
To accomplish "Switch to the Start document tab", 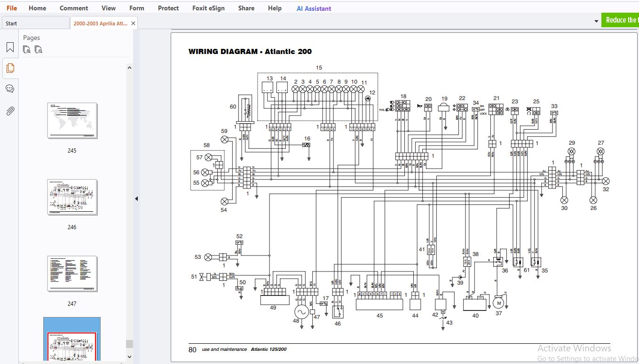I will [x=35, y=23].
